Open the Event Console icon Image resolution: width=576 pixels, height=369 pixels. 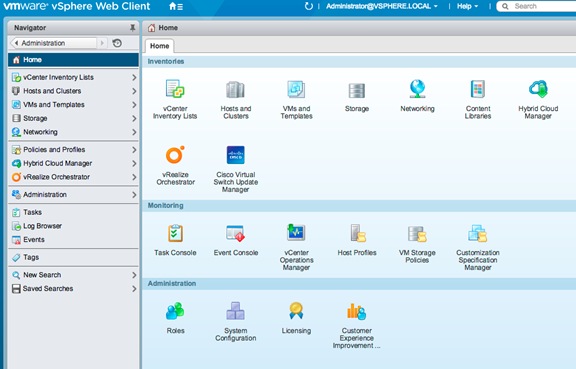pos(235,233)
